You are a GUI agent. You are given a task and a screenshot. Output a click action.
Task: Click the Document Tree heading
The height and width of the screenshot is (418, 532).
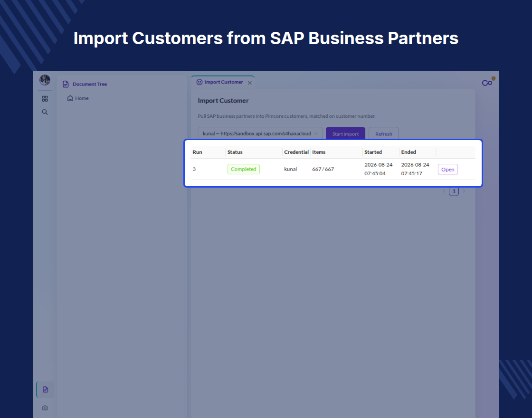pos(90,84)
